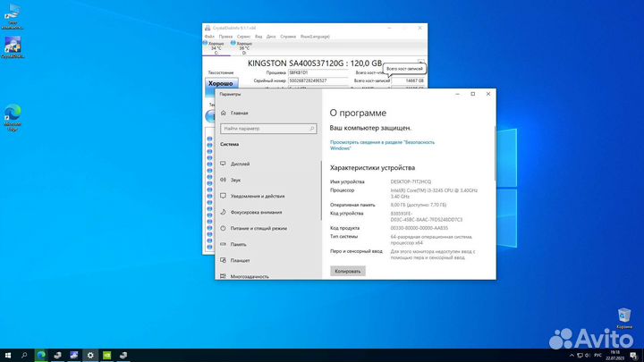
Task: Open the Безопасность Windows details link
Action: pos(382,146)
